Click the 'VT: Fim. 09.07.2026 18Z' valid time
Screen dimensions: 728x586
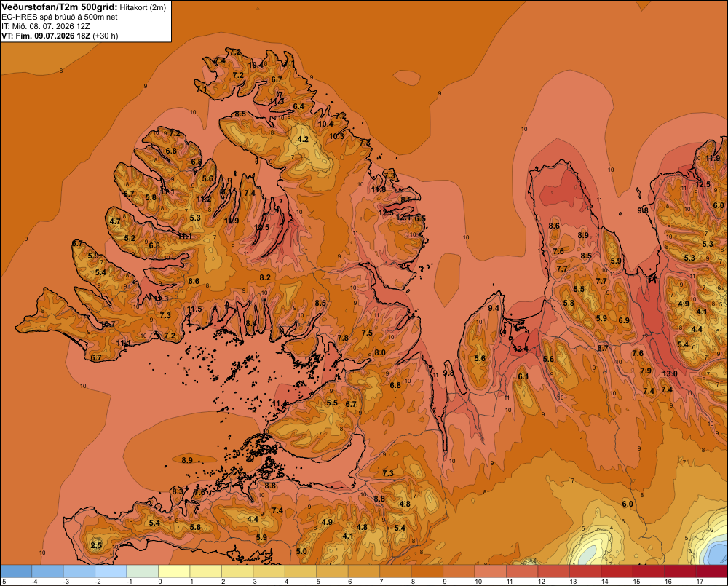(x=46, y=36)
